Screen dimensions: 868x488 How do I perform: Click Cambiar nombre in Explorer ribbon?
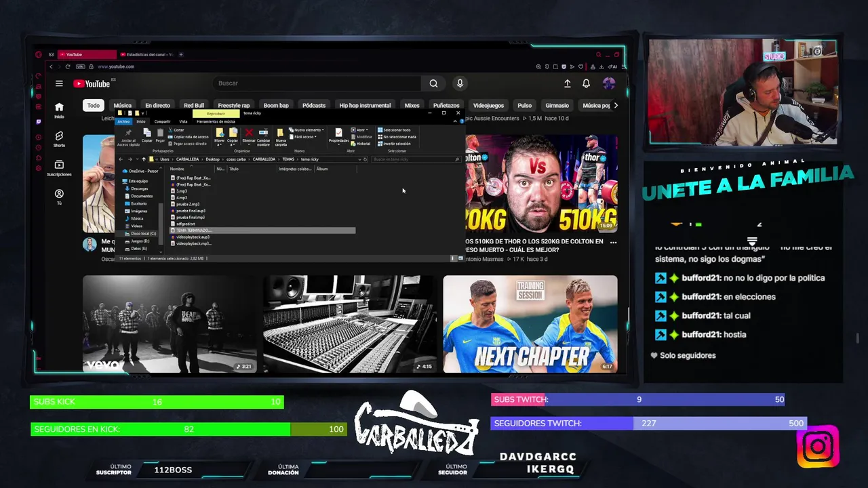263,137
